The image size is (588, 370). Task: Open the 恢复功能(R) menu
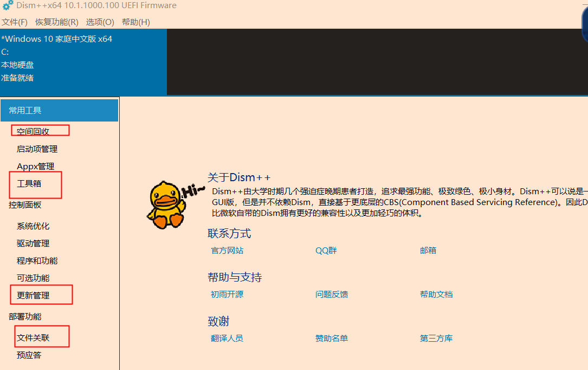tap(56, 22)
